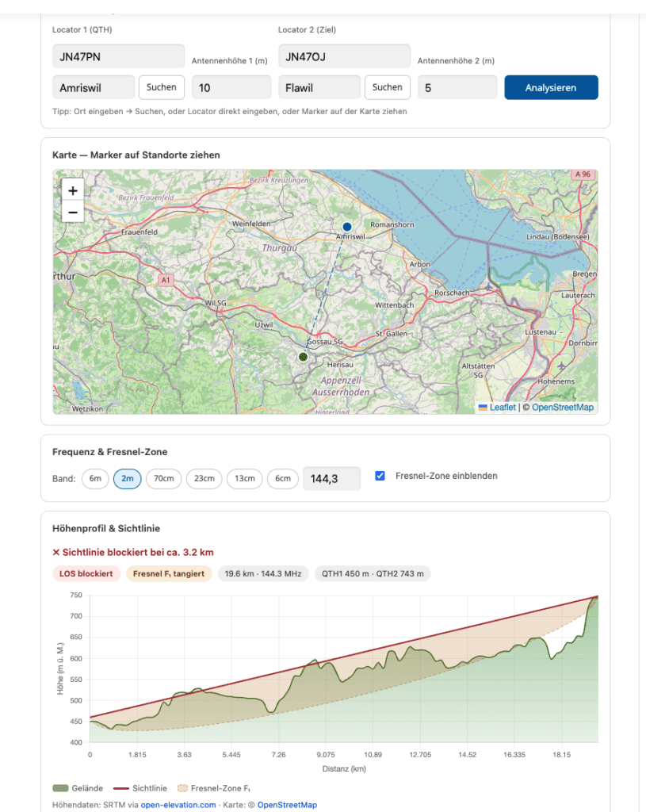646x812 pixels.
Task: Disable Fresnel-Zone einblenden checkbox
Action: 380,476
